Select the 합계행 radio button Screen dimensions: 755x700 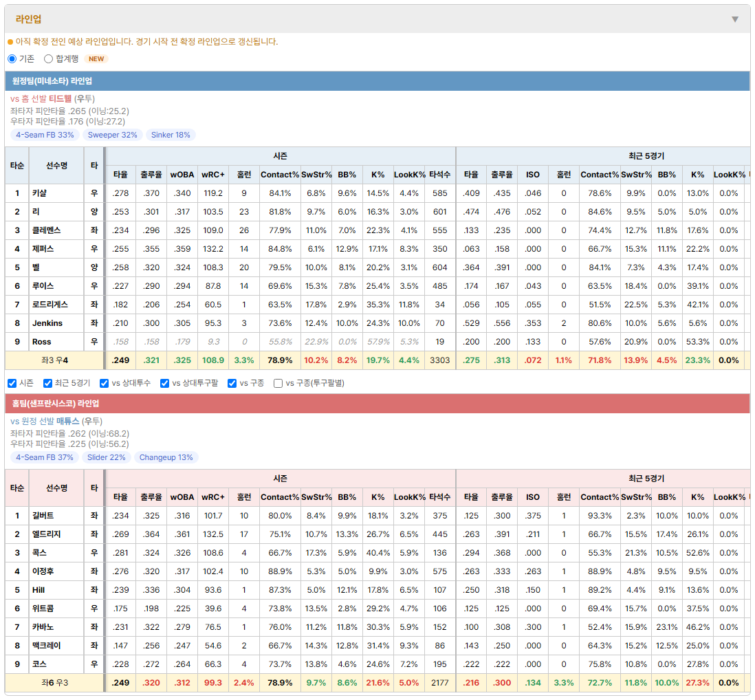pos(48,58)
